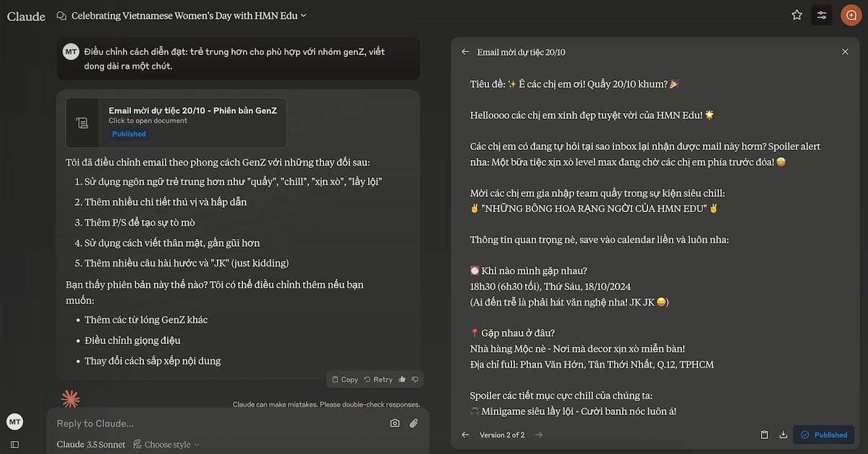This screenshot has width=868, height=454.
Task: Copy artifact content with clipboard icon
Action: [765, 435]
